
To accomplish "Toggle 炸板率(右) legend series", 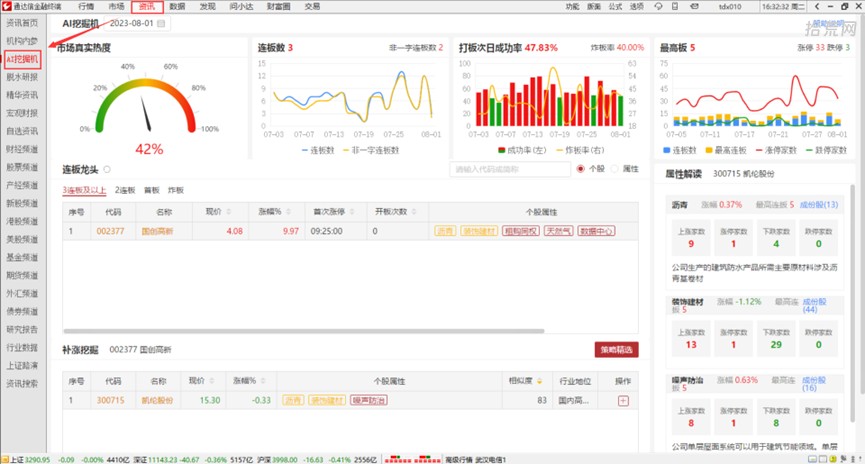I will point(580,150).
